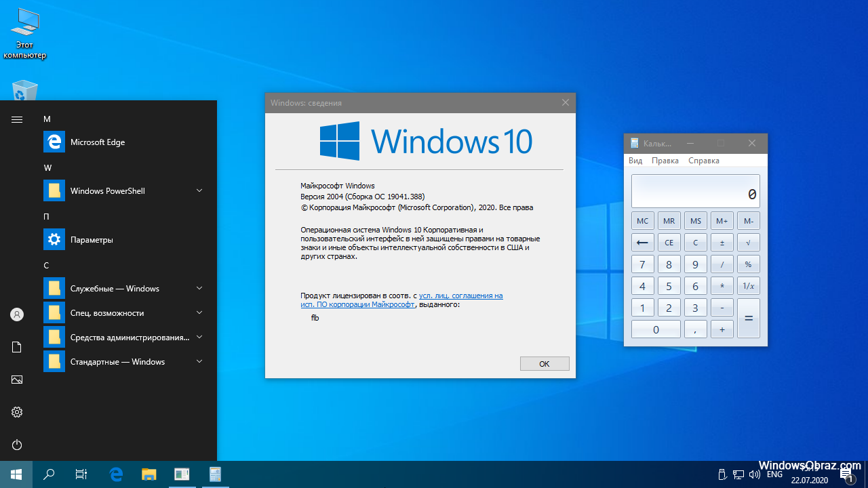This screenshot has height=488, width=868.
Task: Open taskbar search magnifier
Action: [49, 474]
